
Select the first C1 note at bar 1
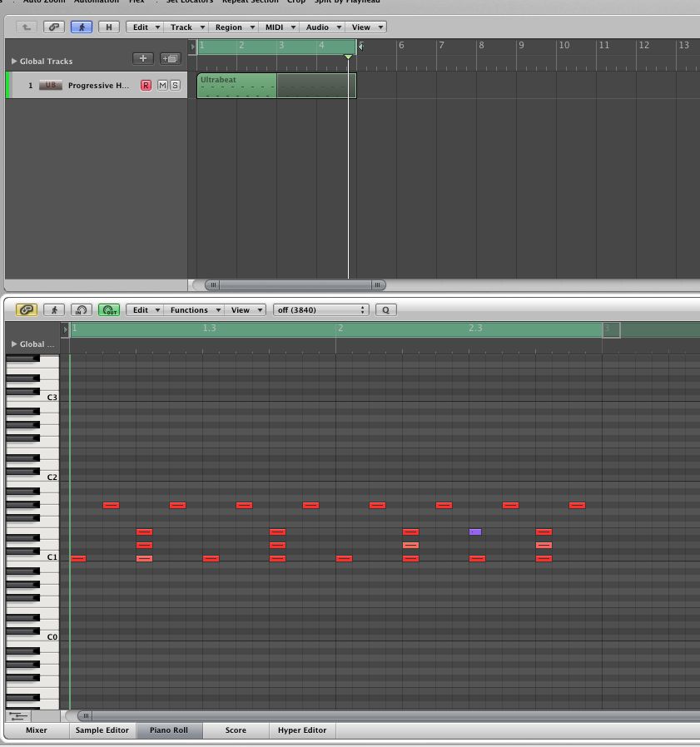(79, 558)
